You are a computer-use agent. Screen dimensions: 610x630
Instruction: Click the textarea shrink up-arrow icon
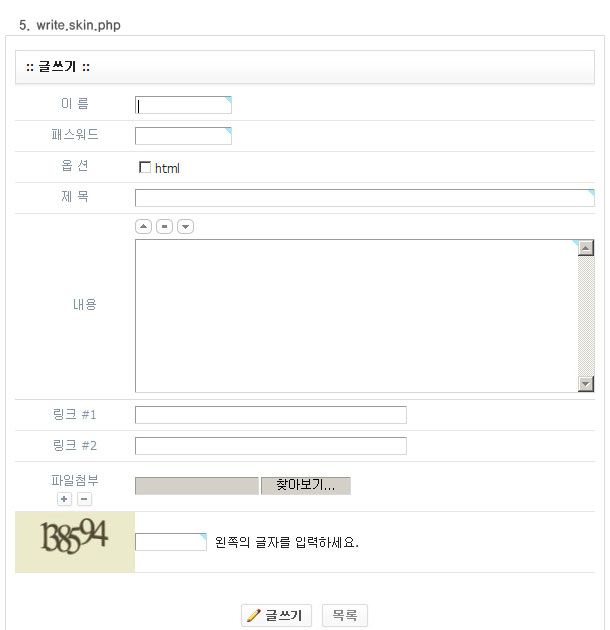[143, 227]
